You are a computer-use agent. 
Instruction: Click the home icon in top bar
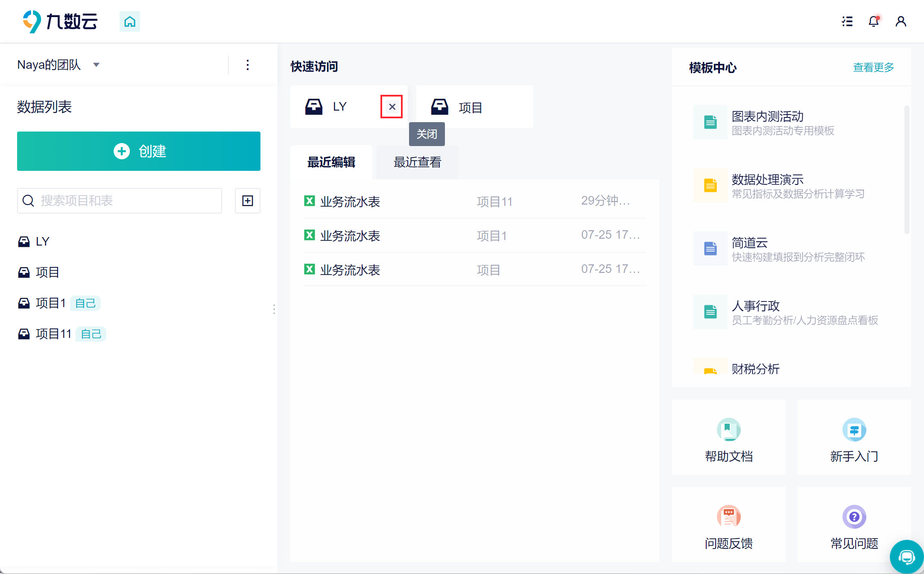(130, 21)
